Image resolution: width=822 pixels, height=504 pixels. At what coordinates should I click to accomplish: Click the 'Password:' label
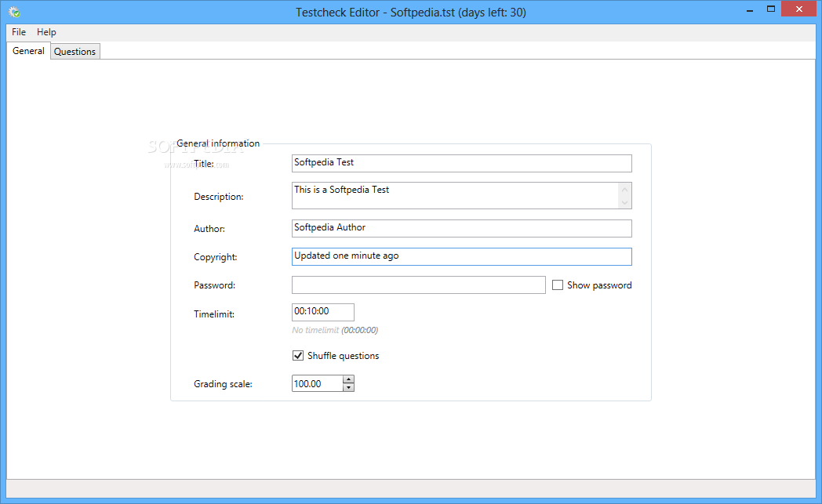tap(214, 285)
